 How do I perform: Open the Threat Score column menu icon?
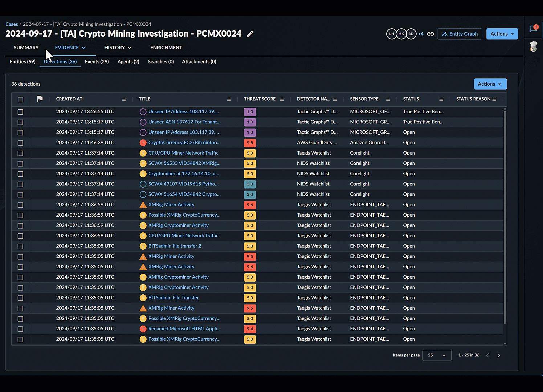tap(282, 99)
